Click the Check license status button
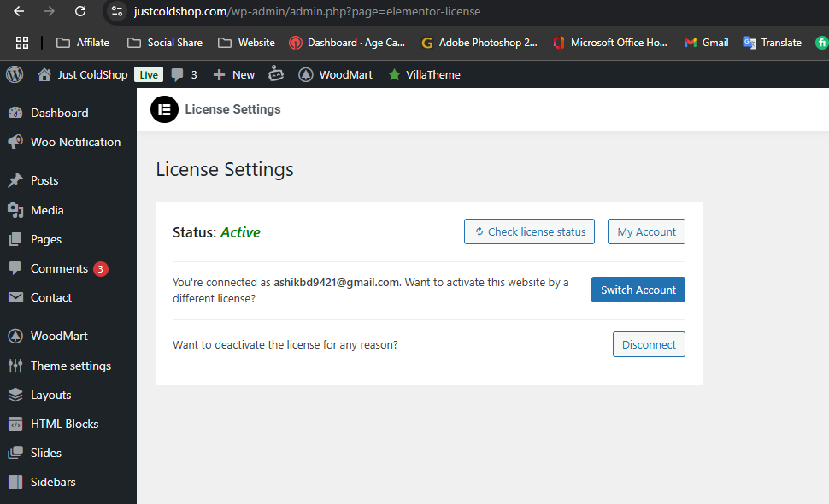The image size is (829, 504). pyautogui.click(x=529, y=231)
